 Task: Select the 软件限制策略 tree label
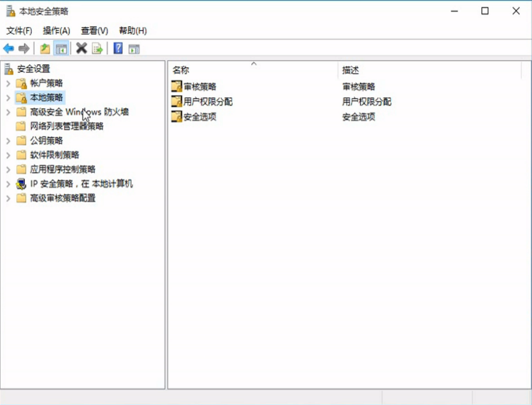click(54, 155)
